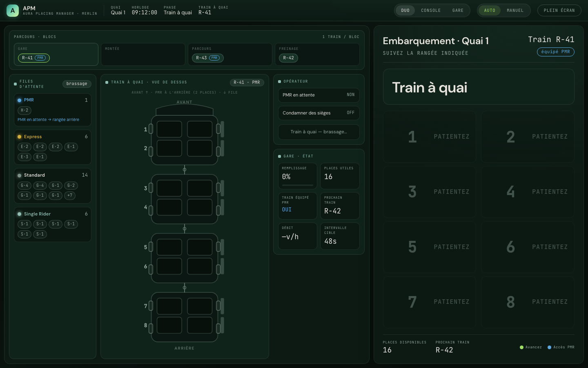588x368 pixels.
Task: Expand the +7 overflow chip in Standard queue
Action: 70,195
